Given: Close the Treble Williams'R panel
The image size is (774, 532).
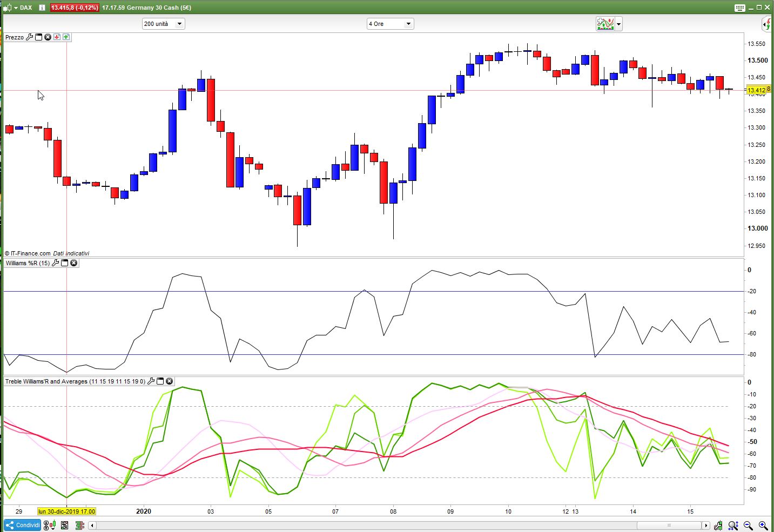Looking at the screenshot, I should 169,381.
